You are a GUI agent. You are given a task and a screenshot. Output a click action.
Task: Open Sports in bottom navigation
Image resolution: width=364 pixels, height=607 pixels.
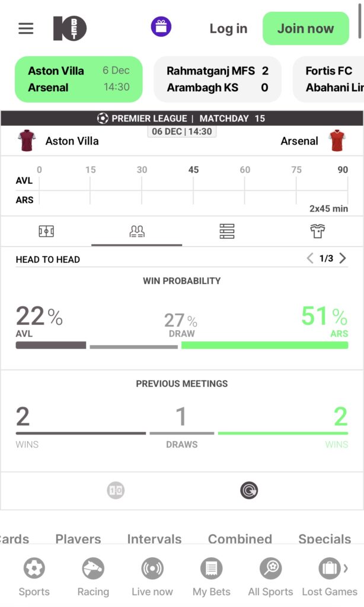coord(34,576)
